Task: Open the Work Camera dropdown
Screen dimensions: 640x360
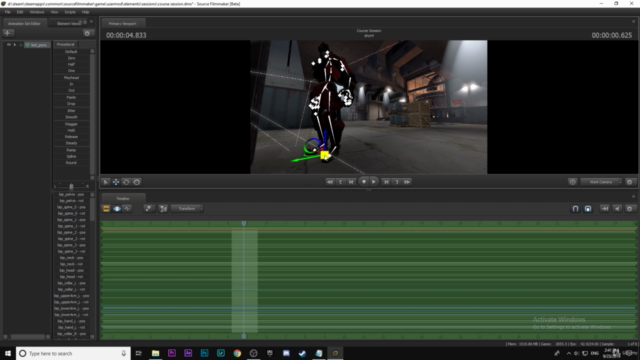Action: 601,182
